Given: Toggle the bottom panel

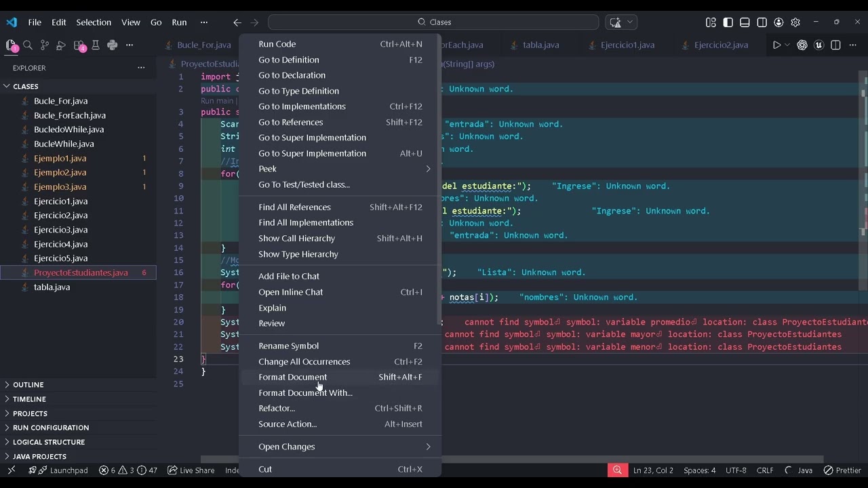Looking at the screenshot, I should coord(745,22).
